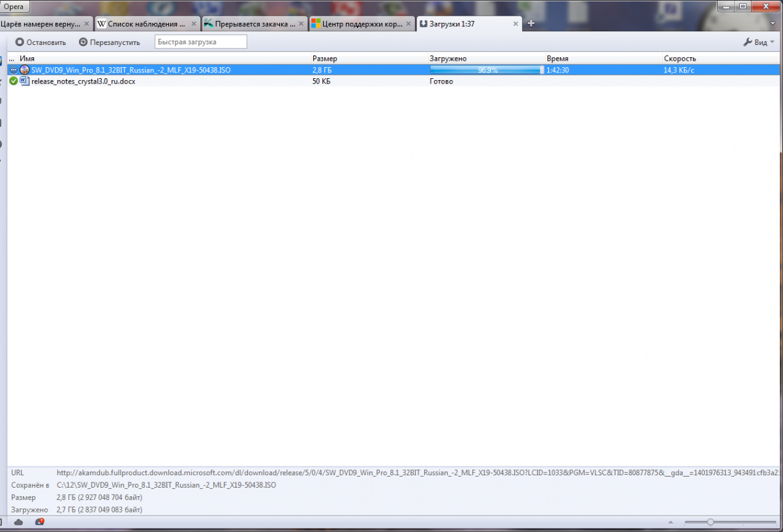Click the 'Сохранён в' saved path text
The width and height of the screenshot is (783, 532).
click(x=166, y=485)
